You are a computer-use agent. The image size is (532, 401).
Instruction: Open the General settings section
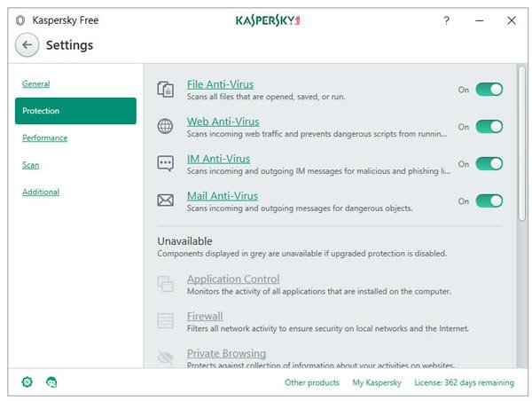36,84
